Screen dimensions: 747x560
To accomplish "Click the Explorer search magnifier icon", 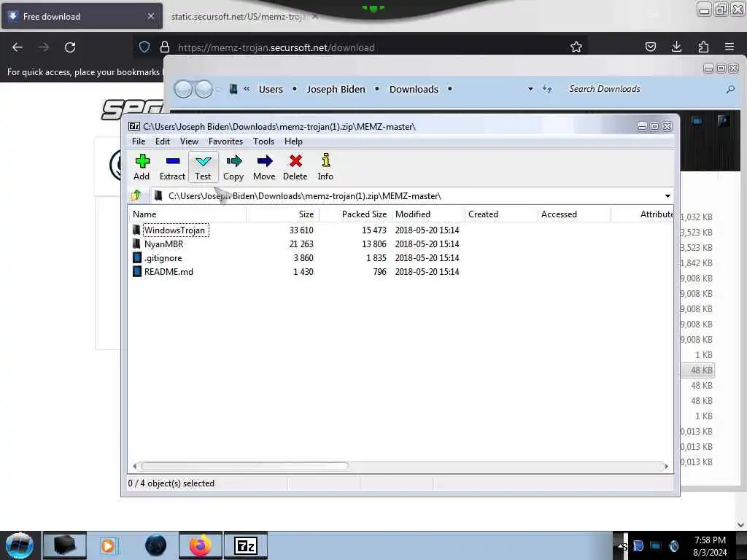I will point(729,89).
